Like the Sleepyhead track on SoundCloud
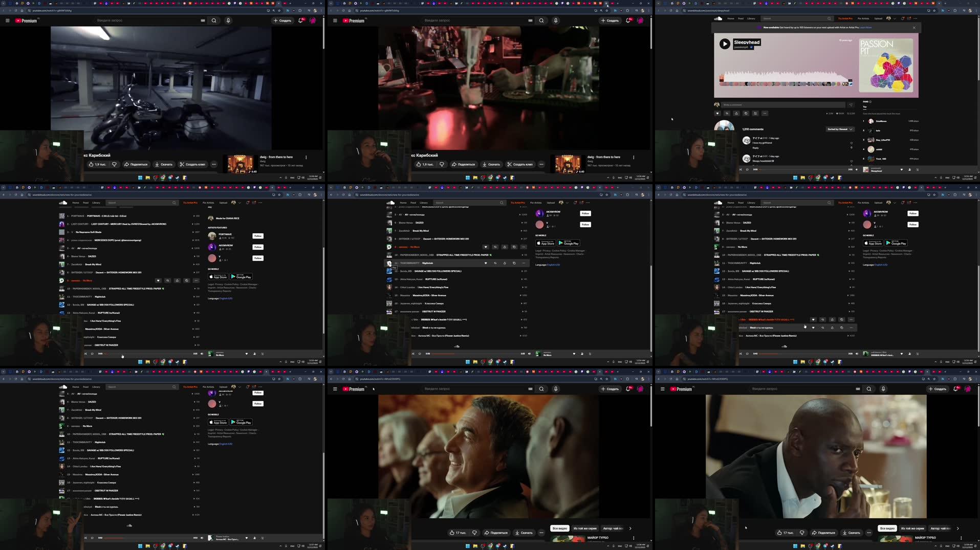The width and height of the screenshot is (980, 550). (717, 113)
